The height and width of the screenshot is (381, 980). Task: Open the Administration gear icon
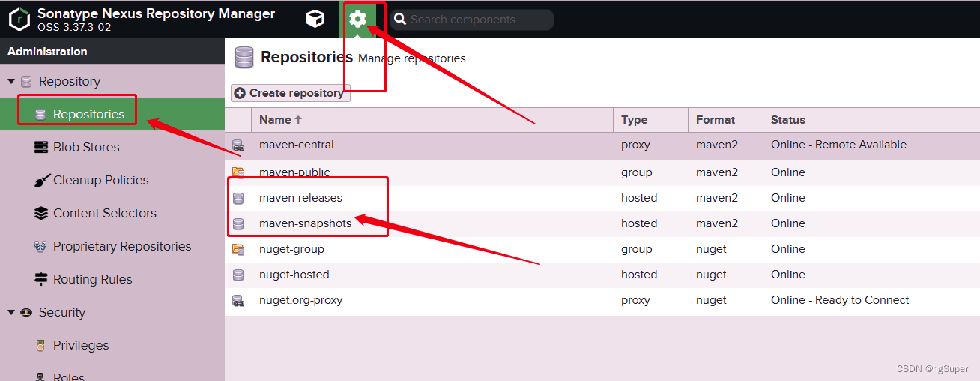pyautogui.click(x=358, y=19)
